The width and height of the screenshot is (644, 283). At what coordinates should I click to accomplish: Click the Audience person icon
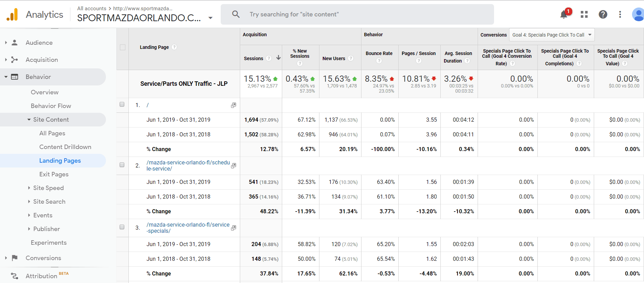coord(15,43)
